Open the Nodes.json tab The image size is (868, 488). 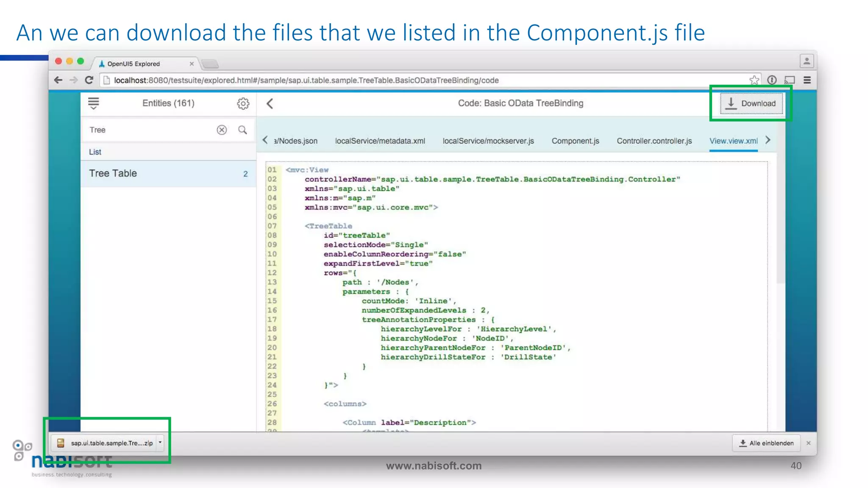tap(295, 141)
